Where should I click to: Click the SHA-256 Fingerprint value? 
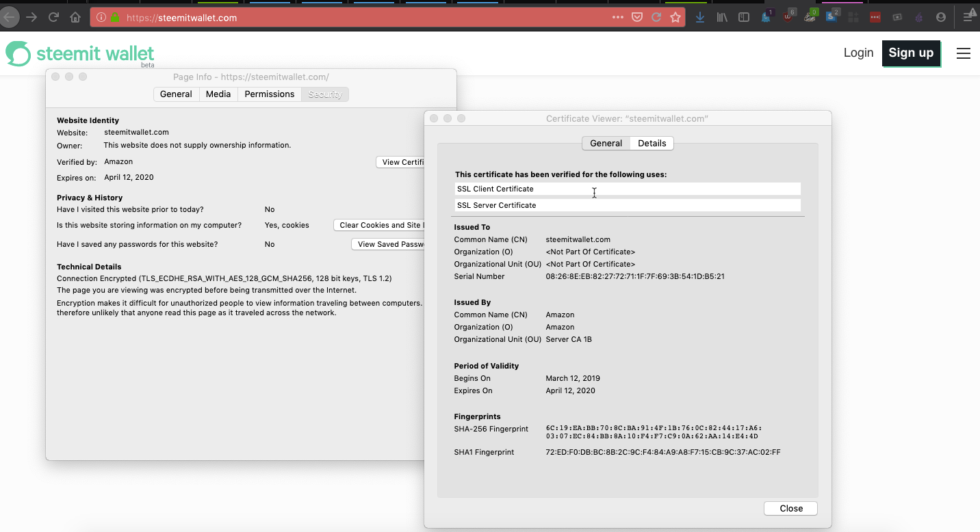(x=654, y=432)
